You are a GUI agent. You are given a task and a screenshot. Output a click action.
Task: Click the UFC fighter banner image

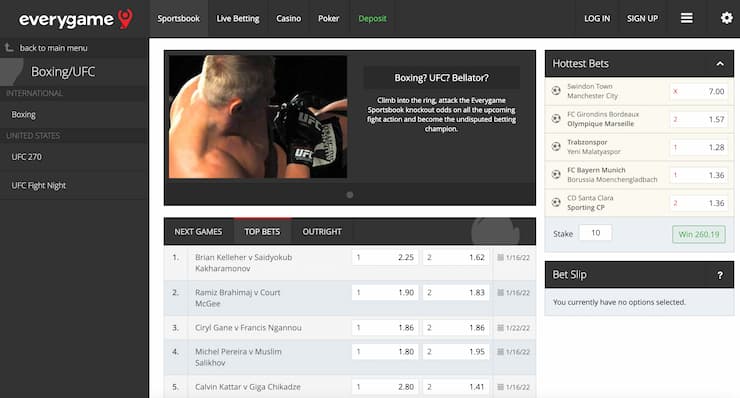(x=258, y=117)
